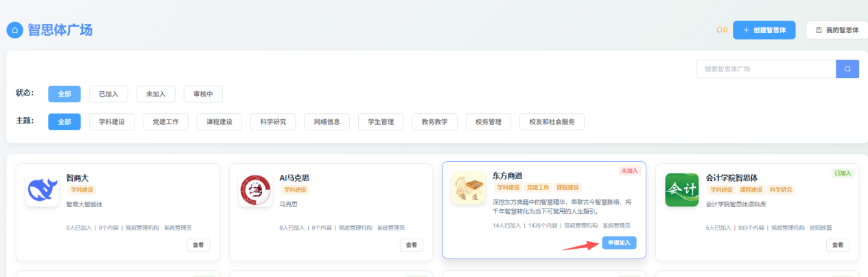Click the 创建智思体 button
Image resolution: width=868 pixels, height=277 pixels.
764,30
